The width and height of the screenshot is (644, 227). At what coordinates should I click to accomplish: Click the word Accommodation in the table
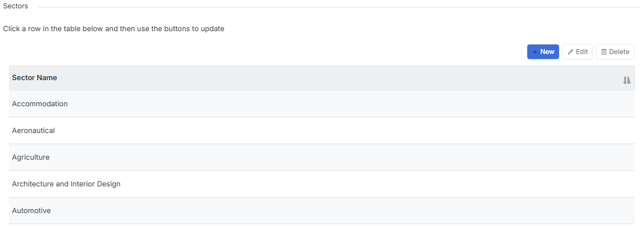point(40,103)
